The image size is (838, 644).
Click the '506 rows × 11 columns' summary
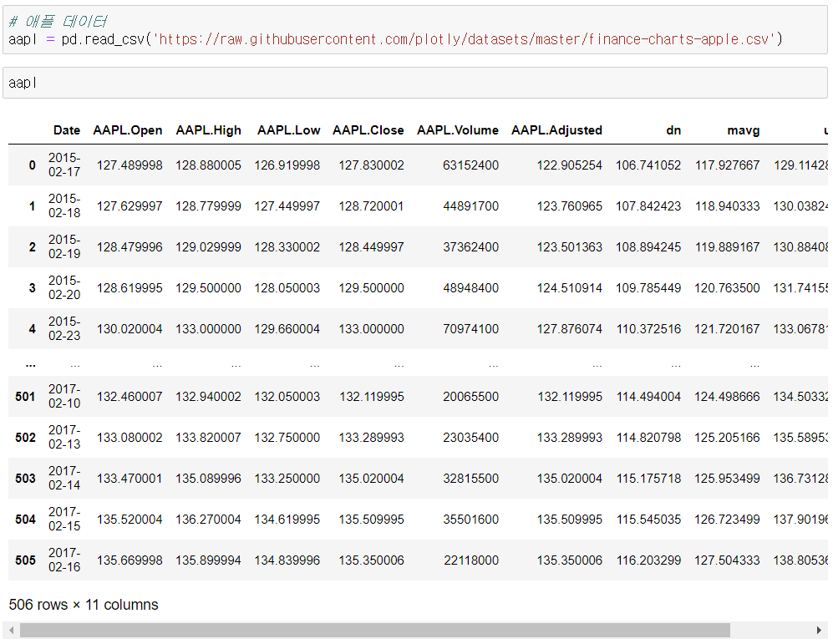click(84, 605)
